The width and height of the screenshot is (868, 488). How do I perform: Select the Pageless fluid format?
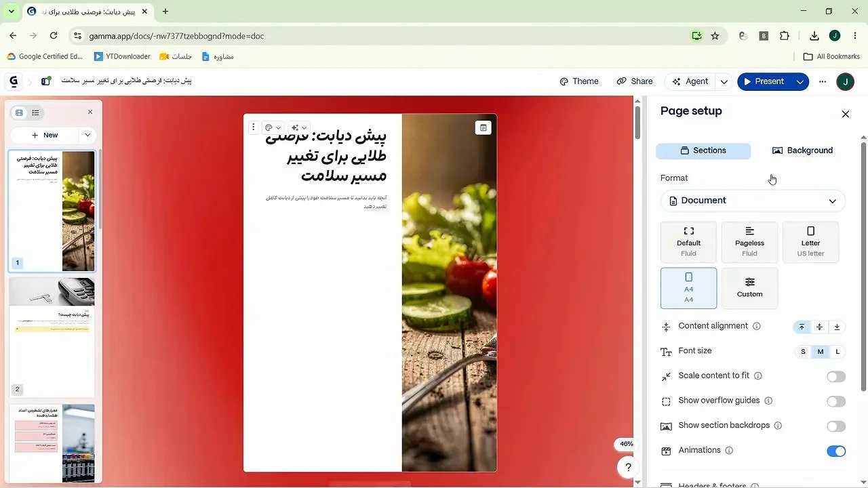coord(749,242)
